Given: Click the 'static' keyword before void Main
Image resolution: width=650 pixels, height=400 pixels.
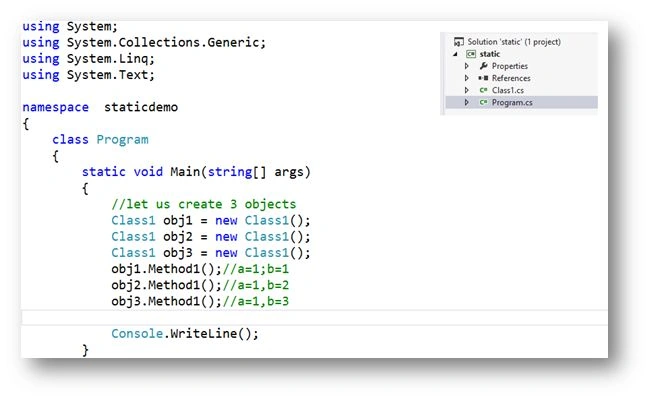Looking at the screenshot, I should 104,172.
